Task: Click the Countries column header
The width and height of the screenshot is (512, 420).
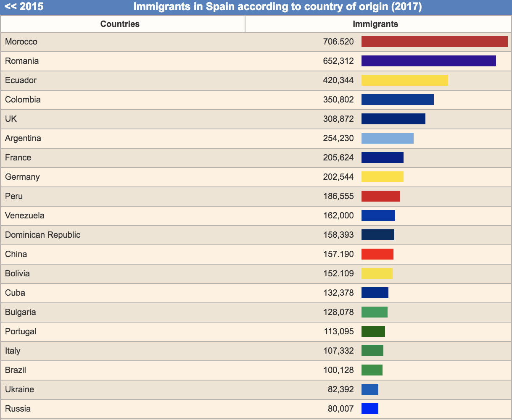Action: (120, 24)
